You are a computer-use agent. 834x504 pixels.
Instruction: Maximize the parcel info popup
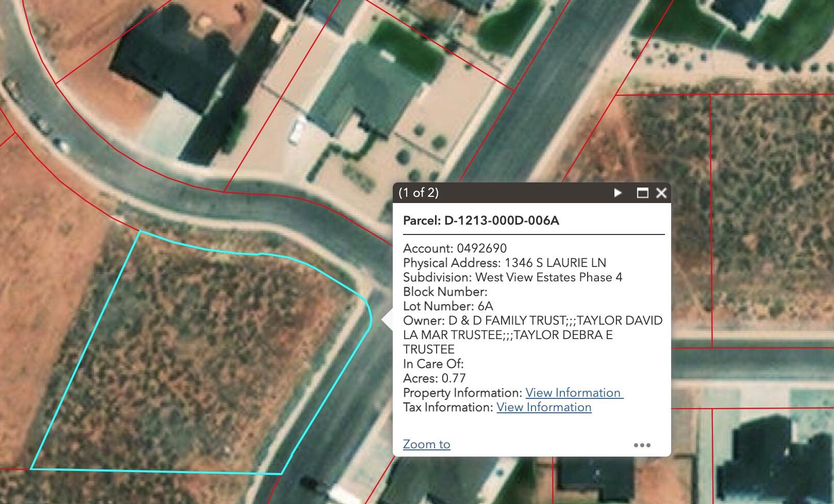click(642, 193)
